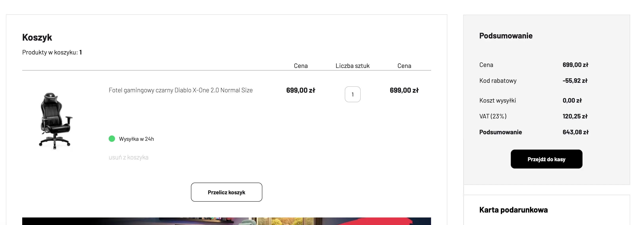The width and height of the screenshot is (644, 225).
Task: Click the "Karta podarunkowa" section heading
Action: tap(513, 210)
